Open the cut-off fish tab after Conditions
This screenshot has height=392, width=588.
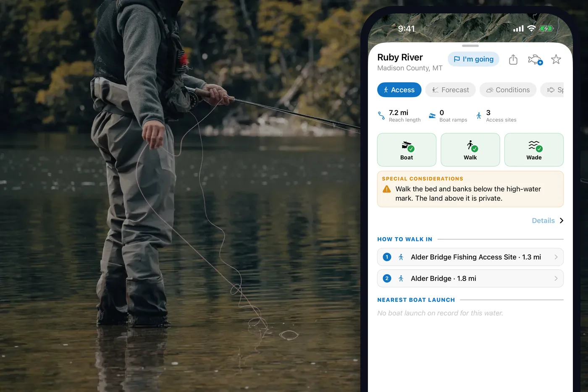tap(552, 90)
